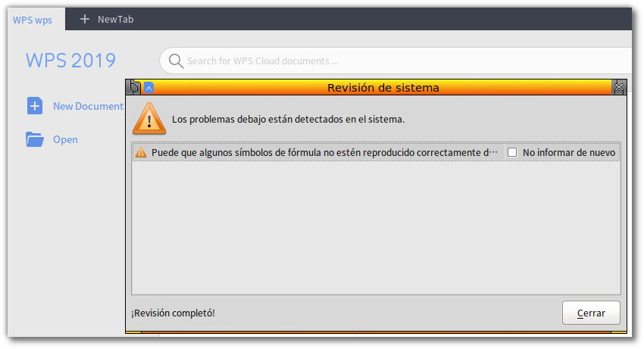Screen dimensions: 644x349
Task: Enable the No informar de nuevo checkbox
Action: pos(512,152)
